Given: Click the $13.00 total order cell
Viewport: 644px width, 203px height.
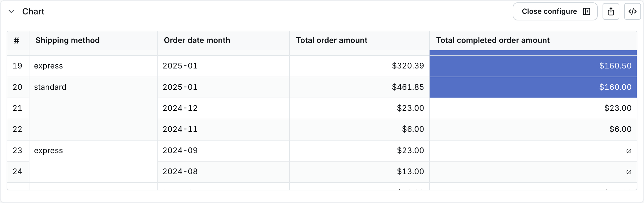Looking at the screenshot, I should pyautogui.click(x=360, y=172).
